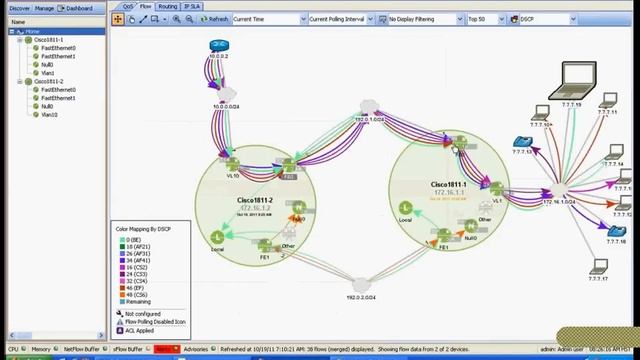This screenshot has height=360, width=640.
Task: Open the Dashboard view
Action: (76, 8)
